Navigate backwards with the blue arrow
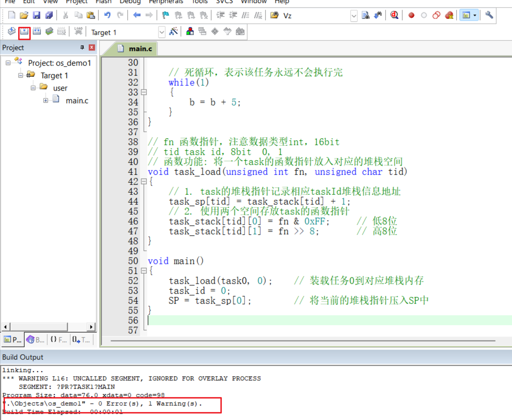The image size is (512, 420). click(136, 15)
